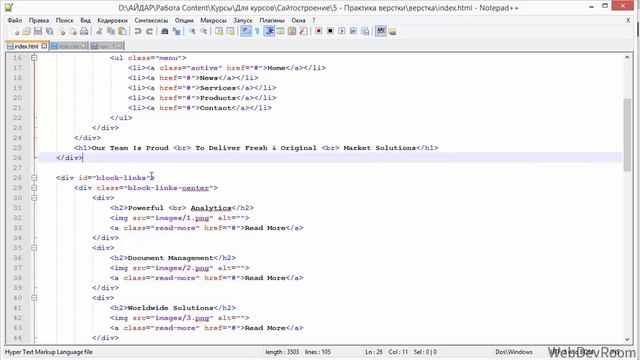
Task: Collapse the fold marker at line 28
Action: [34, 178]
